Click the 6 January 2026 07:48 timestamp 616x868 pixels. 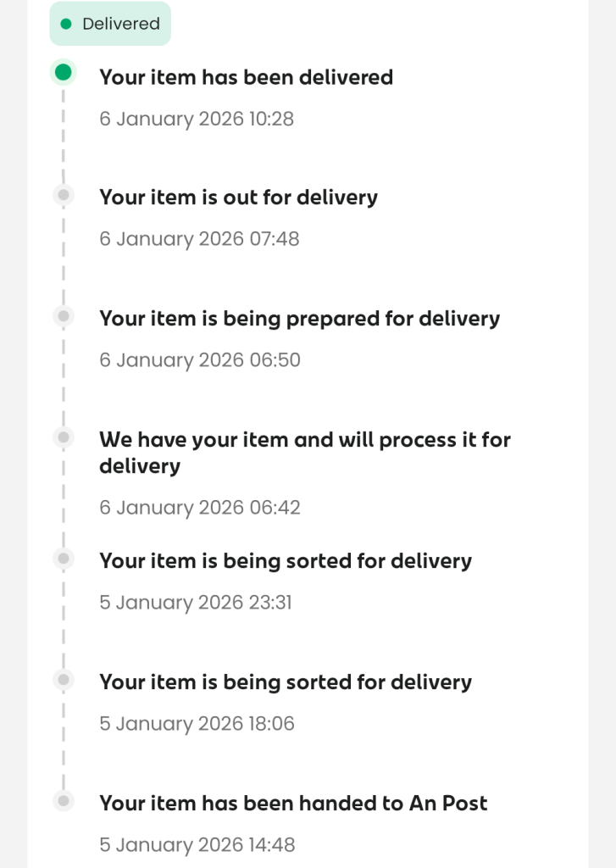click(x=199, y=239)
